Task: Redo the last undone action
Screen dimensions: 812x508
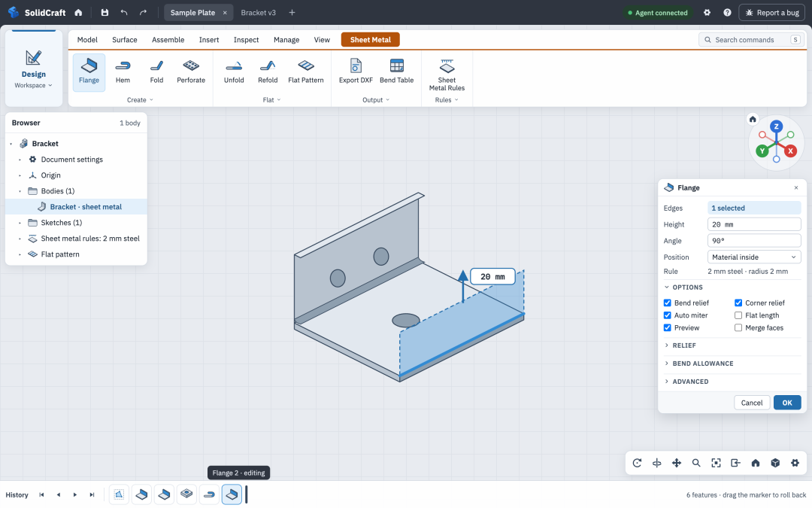Action: pyautogui.click(x=143, y=13)
